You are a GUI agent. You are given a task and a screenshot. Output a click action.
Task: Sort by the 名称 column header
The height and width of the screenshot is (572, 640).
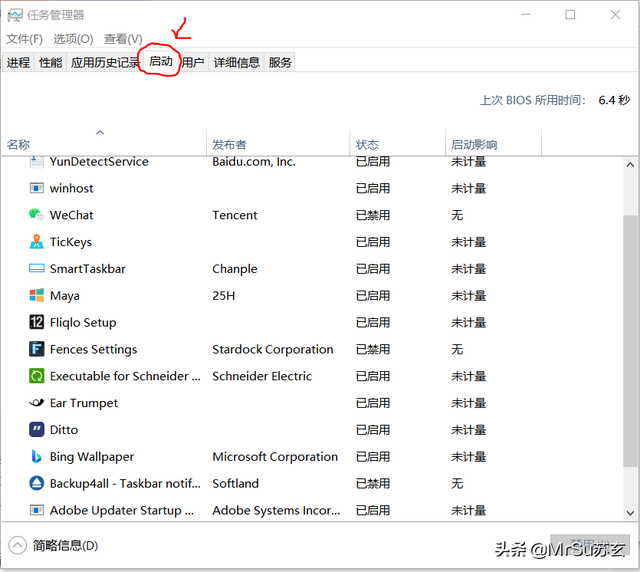(104, 142)
